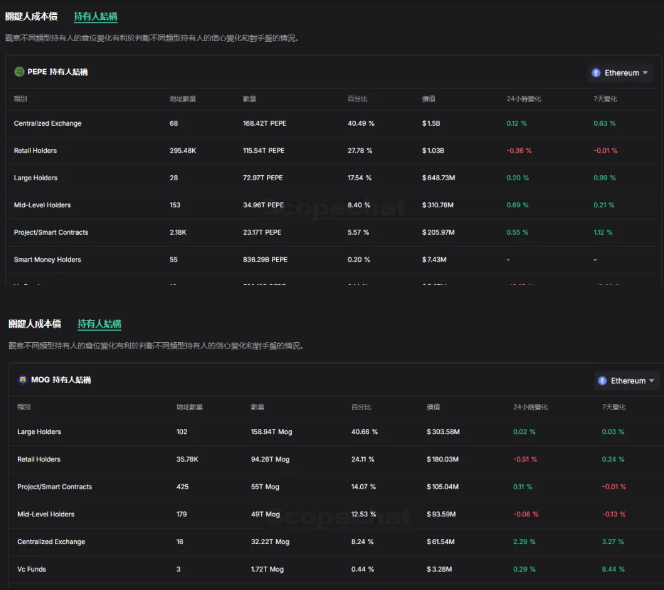Click the MOG token icon
Screen dimensions: 664x590
(x=22, y=379)
